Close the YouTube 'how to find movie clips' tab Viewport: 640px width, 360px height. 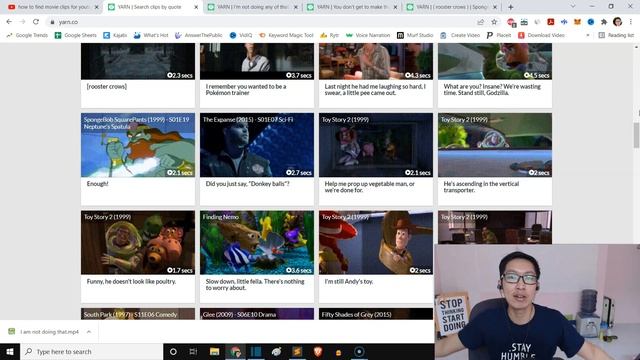pos(96,7)
